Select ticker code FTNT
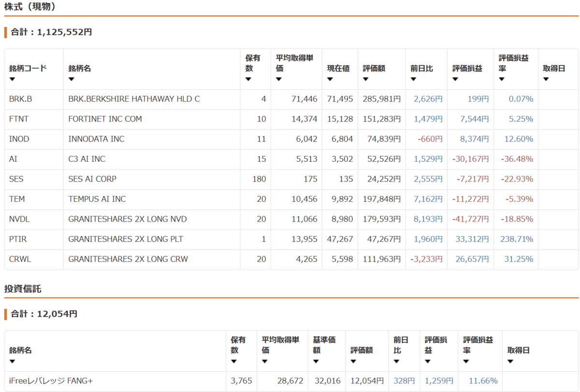The height and width of the screenshot is (392, 580). tap(19, 119)
